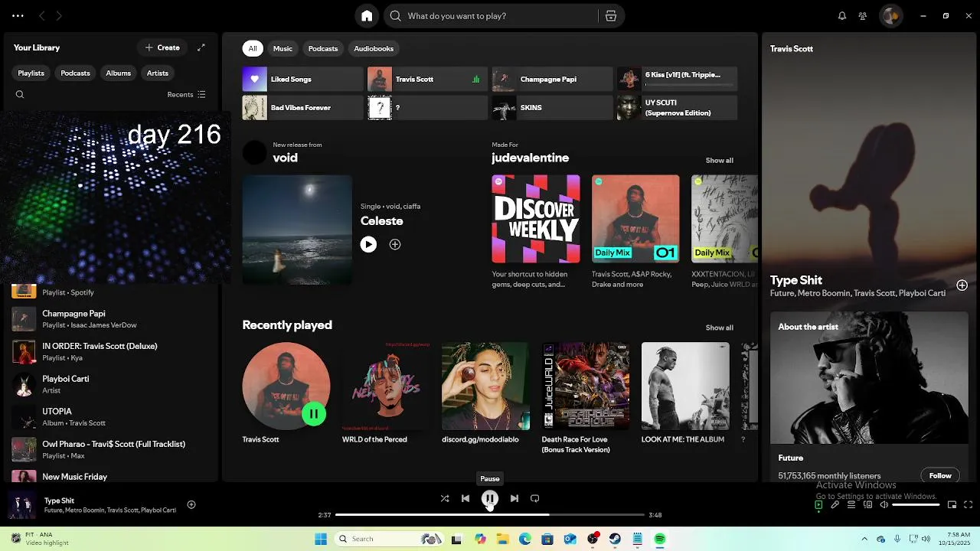Open New Music Friday in library

click(113, 476)
